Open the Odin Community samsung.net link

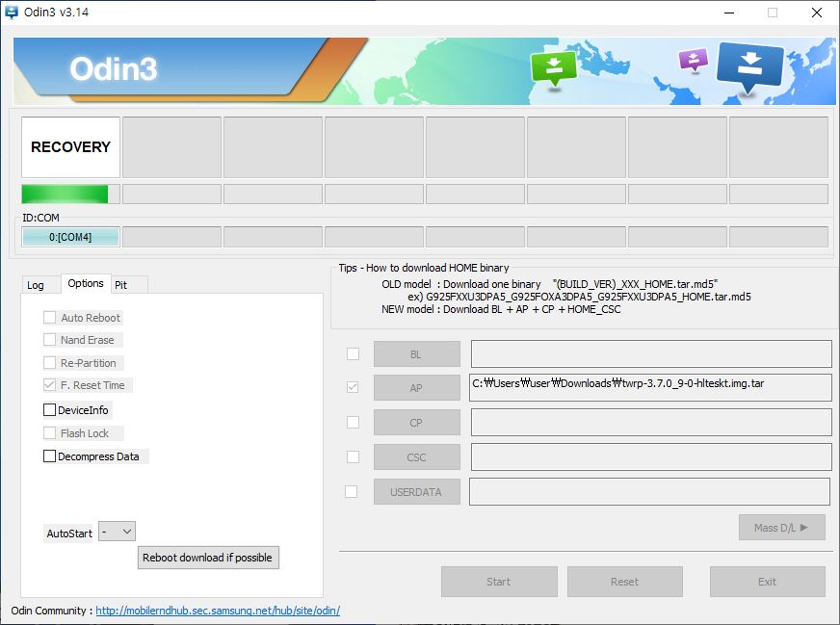click(x=218, y=611)
